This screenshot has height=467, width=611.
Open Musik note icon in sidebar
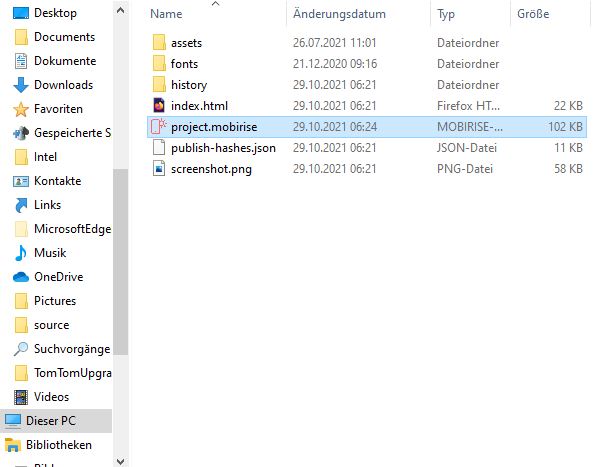(x=21, y=253)
